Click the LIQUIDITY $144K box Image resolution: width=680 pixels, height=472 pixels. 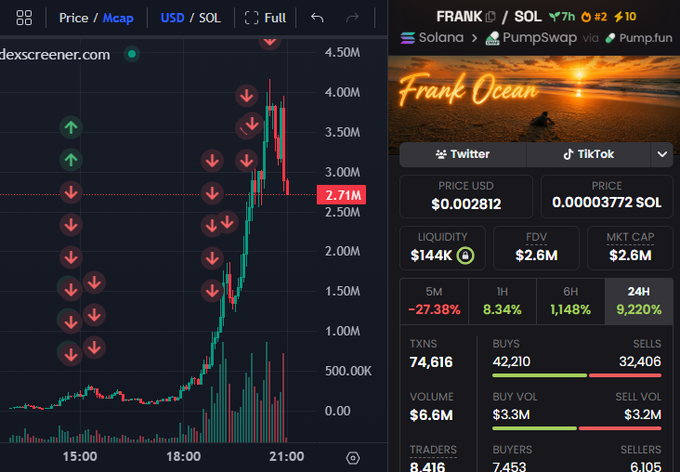click(x=442, y=248)
